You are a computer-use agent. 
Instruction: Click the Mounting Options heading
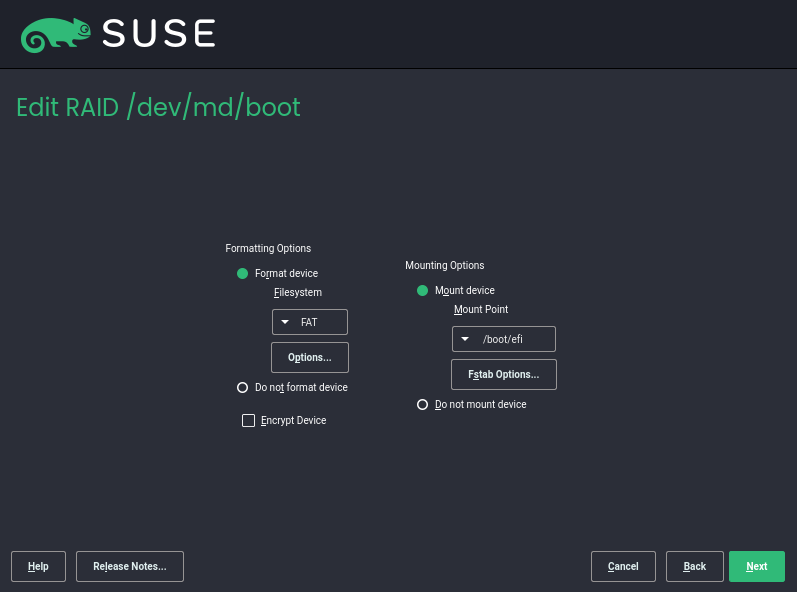[x=444, y=265]
